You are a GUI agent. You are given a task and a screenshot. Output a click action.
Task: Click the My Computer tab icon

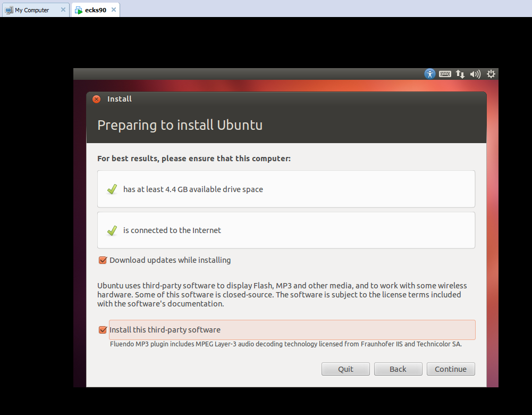coord(9,10)
